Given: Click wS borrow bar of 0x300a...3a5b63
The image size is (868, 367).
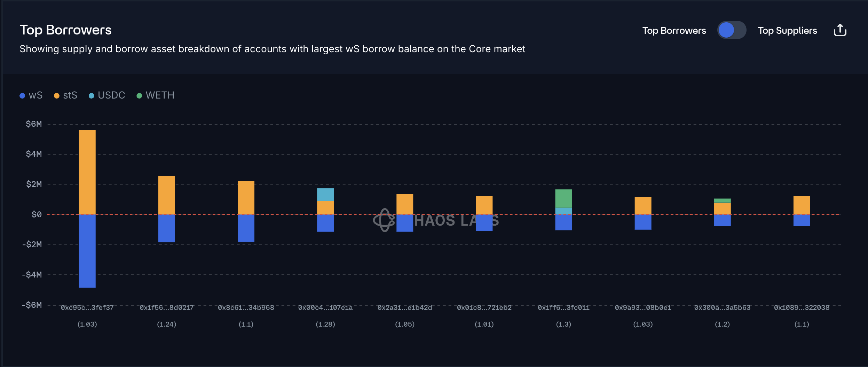Looking at the screenshot, I should coord(722,220).
